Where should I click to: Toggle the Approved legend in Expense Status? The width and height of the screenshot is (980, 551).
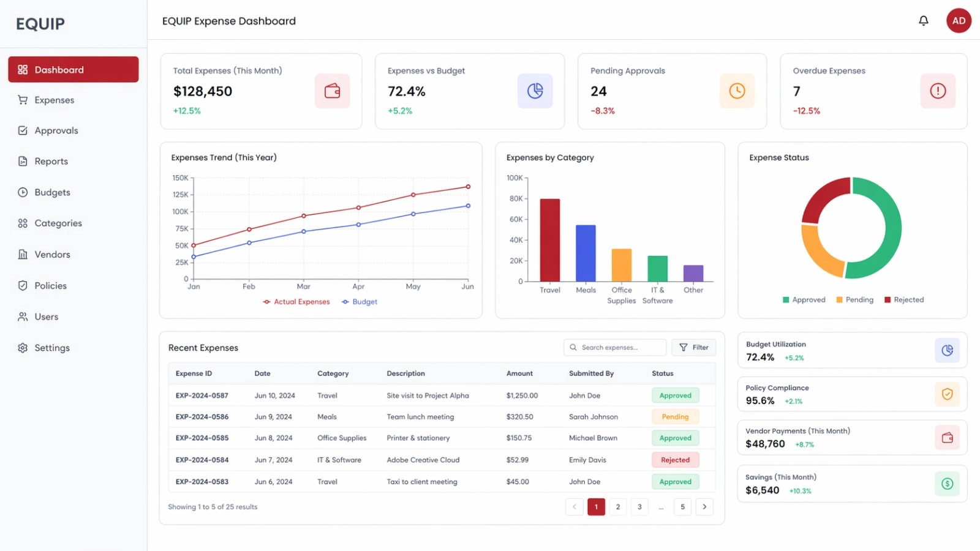pos(804,300)
